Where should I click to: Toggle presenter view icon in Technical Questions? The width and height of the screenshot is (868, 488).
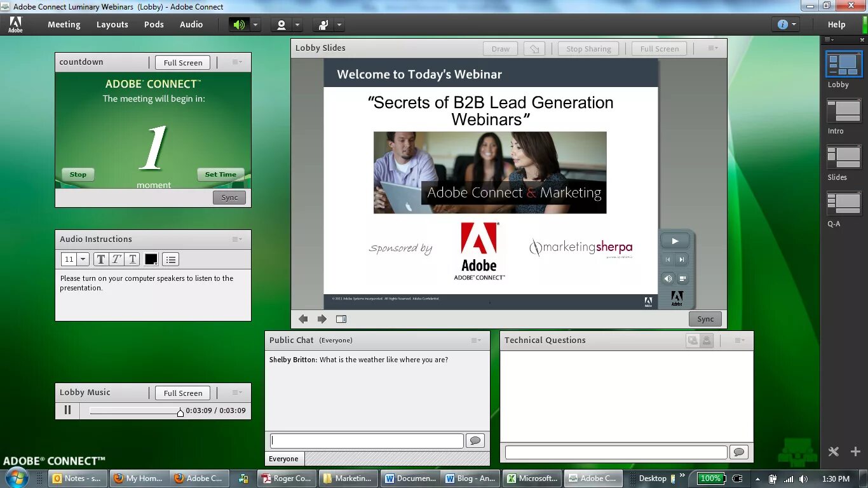click(693, 341)
